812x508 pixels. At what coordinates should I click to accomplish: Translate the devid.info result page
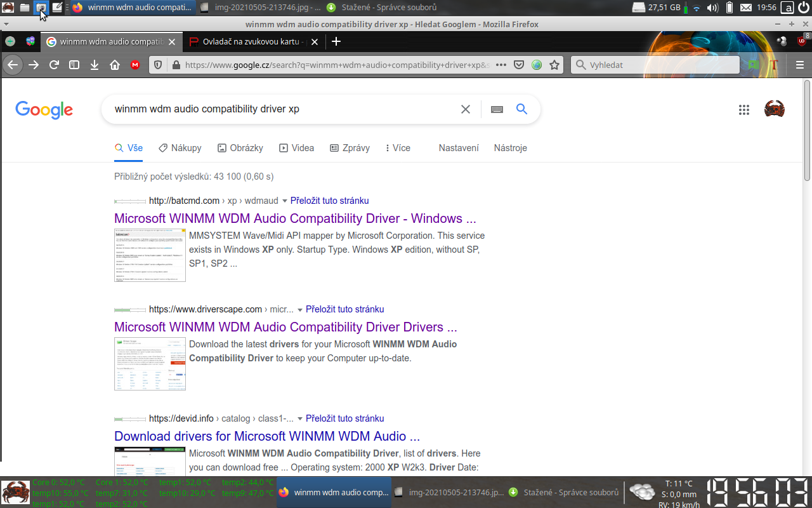tap(344, 418)
